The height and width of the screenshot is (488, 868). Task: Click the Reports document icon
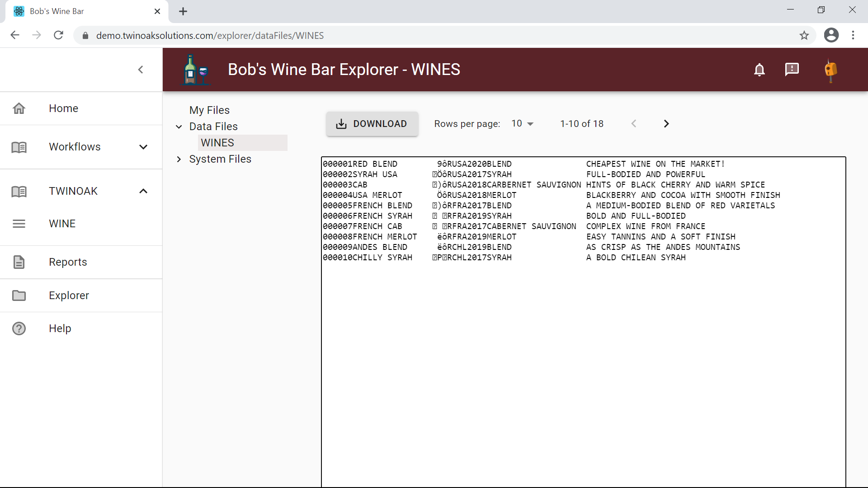(19, 262)
